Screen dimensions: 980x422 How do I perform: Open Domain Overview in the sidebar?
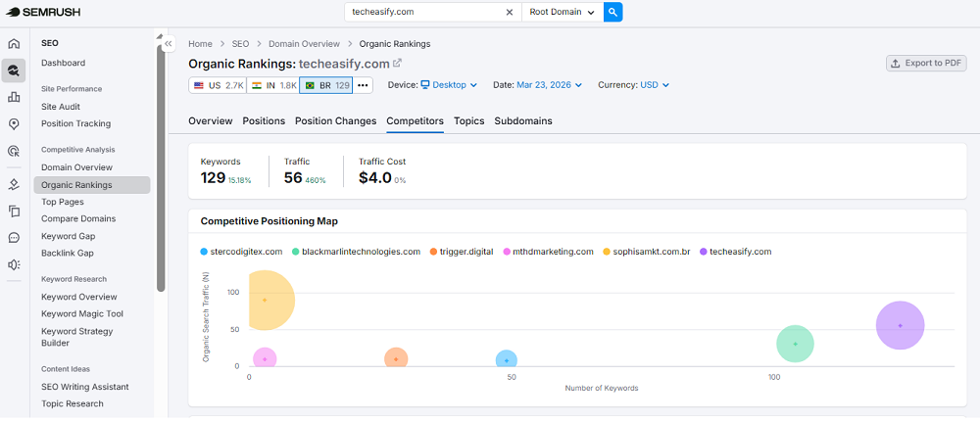76,167
